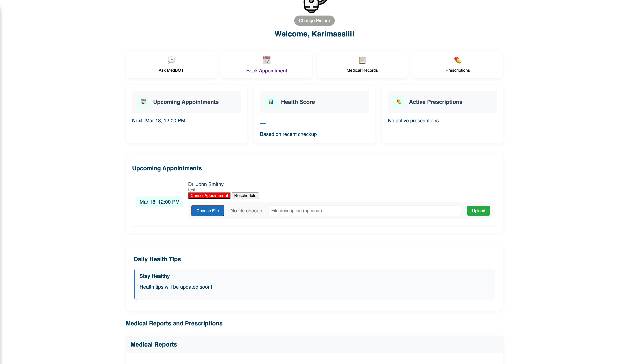
Task: Select the Mar 18, 12:00 PM date chip
Action: coord(160,202)
